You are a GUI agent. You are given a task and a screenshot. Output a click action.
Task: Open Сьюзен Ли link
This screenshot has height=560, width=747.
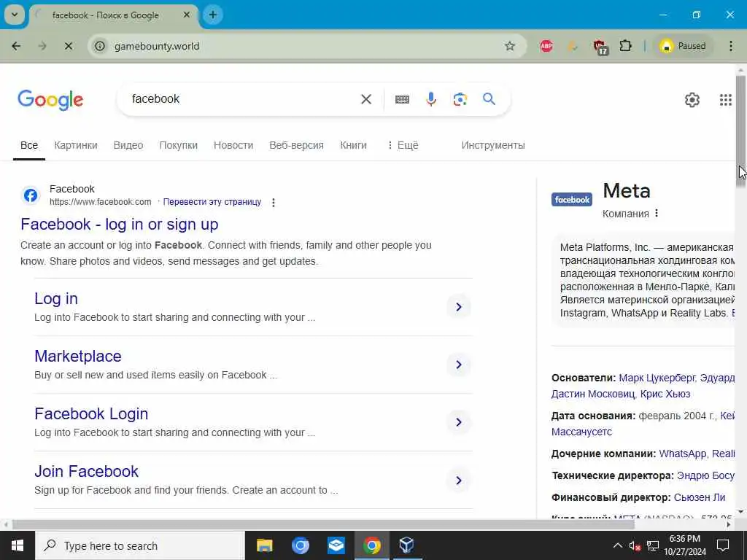click(x=700, y=497)
